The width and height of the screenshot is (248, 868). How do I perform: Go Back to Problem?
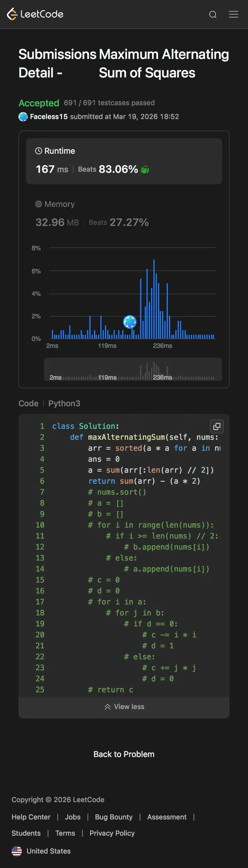point(124,754)
